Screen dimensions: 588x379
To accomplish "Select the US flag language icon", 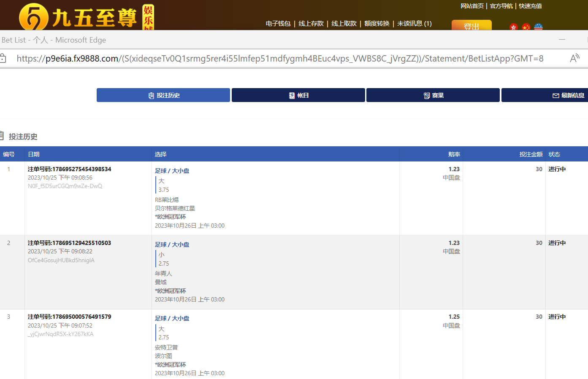I will pyautogui.click(x=538, y=27).
